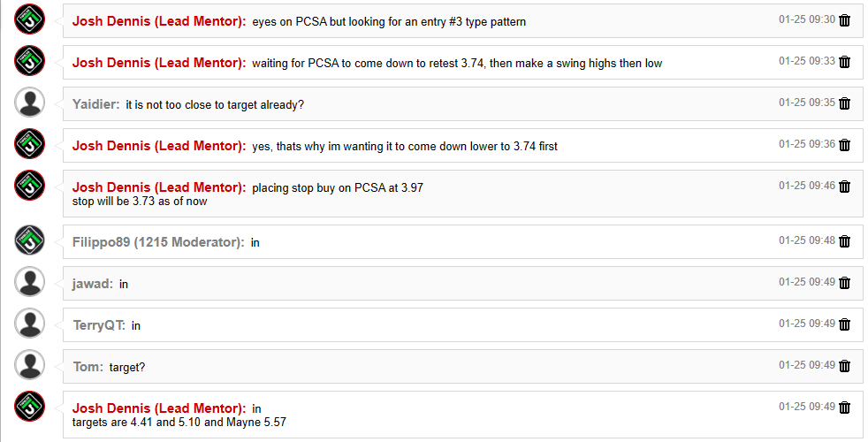Click Tom's username
Viewport: 868px width, 442px height.
[x=88, y=367]
